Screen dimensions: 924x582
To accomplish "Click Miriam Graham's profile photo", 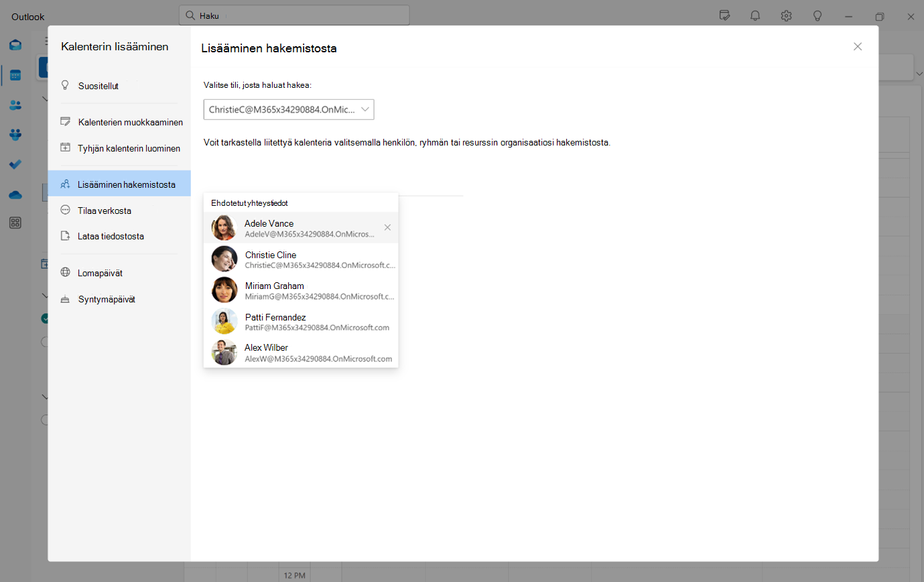I will coord(224,290).
